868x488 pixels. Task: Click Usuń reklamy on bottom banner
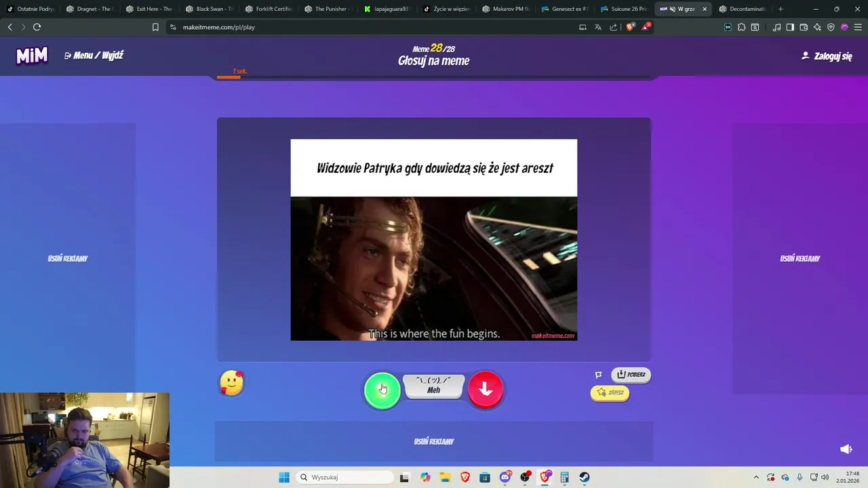[434, 441]
